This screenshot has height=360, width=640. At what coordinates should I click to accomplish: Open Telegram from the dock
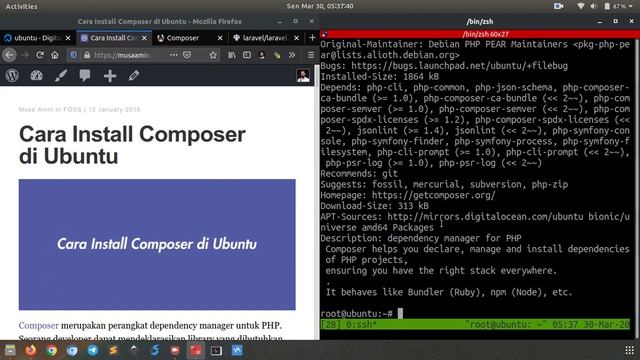point(93,350)
